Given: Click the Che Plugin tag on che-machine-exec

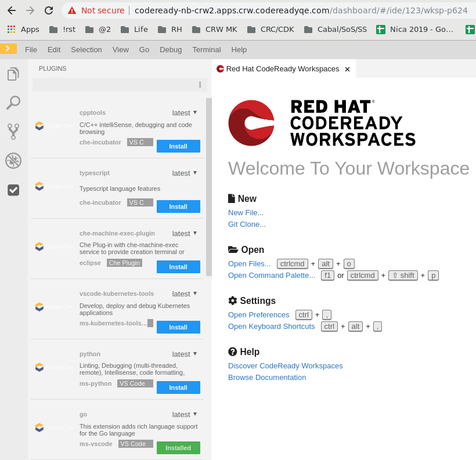Looking at the screenshot, I should [124, 263].
